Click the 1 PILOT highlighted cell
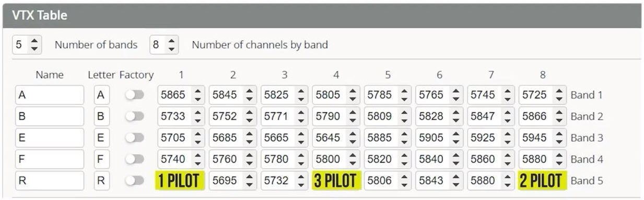 pos(180,181)
